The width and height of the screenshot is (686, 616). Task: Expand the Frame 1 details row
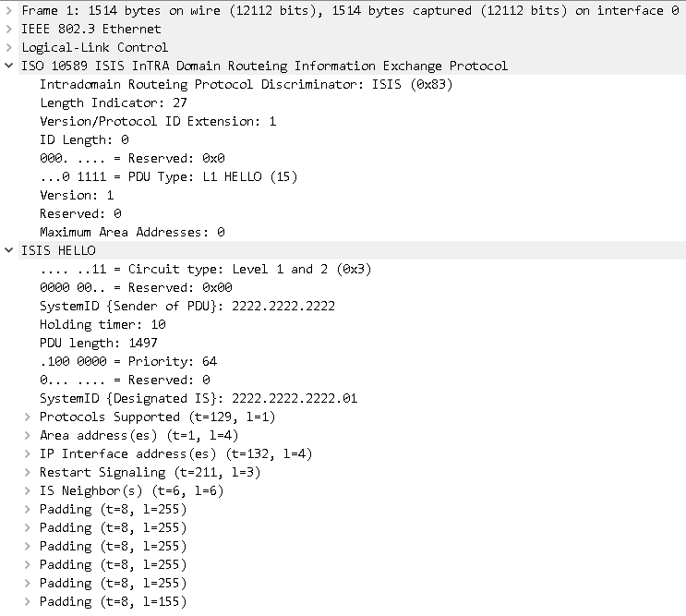pyautogui.click(x=9, y=10)
